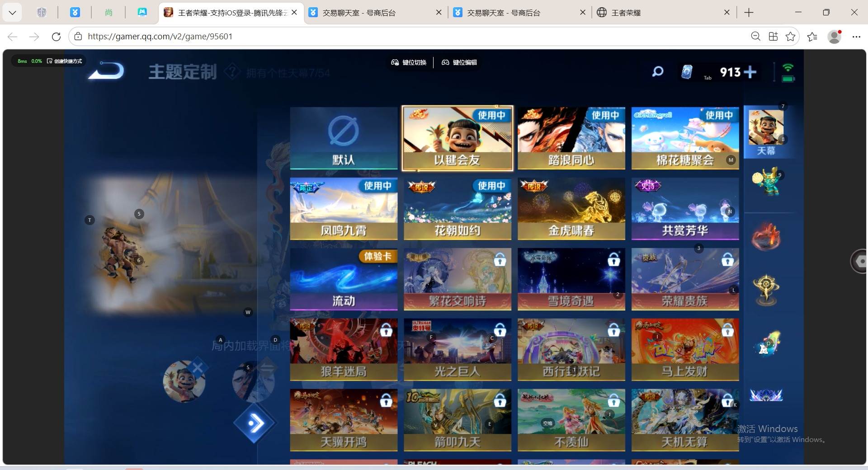Add this page to favorites star
Image resolution: width=868 pixels, height=470 pixels.
(x=790, y=37)
